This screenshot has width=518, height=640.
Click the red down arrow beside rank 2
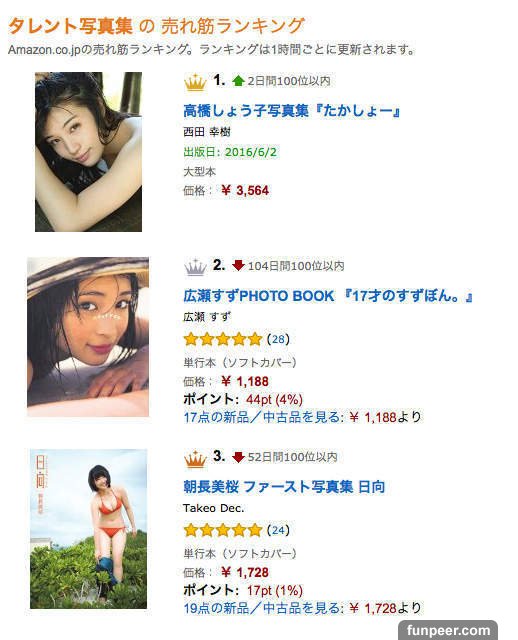coord(238,265)
